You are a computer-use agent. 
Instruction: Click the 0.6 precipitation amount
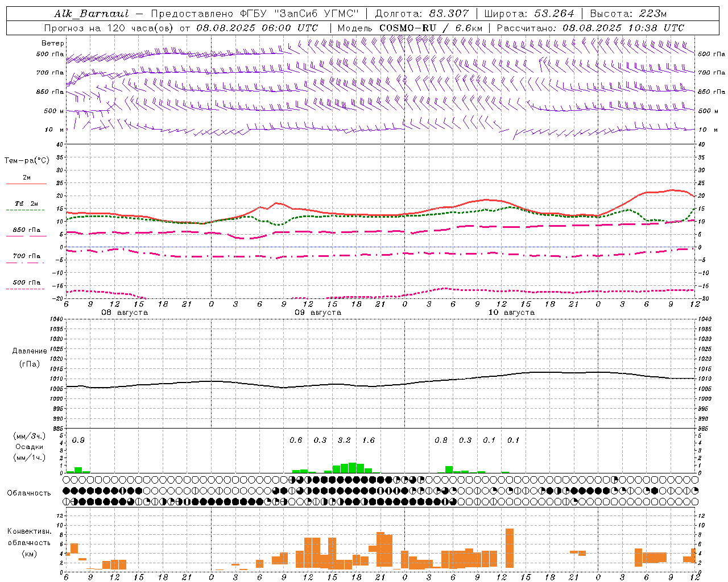click(x=296, y=440)
